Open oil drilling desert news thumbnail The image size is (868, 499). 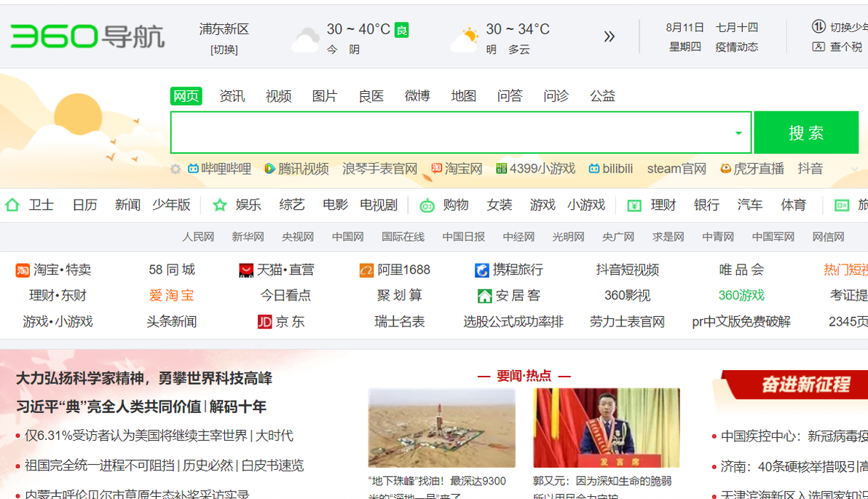tap(442, 428)
